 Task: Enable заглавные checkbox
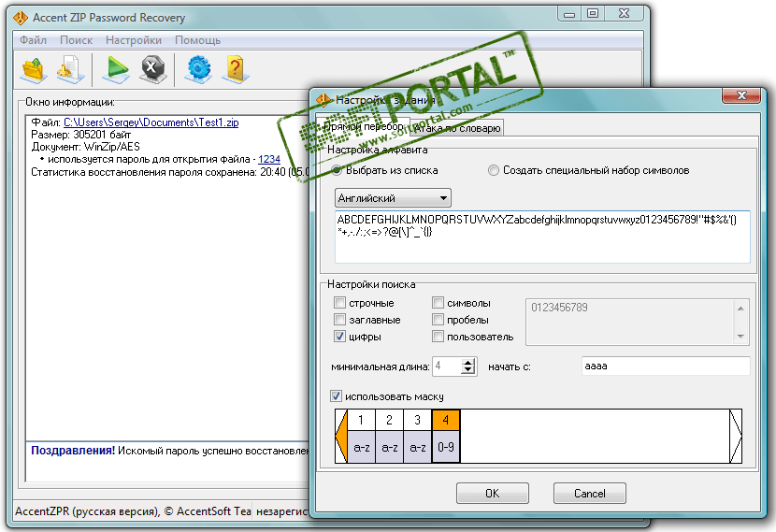coord(339,319)
